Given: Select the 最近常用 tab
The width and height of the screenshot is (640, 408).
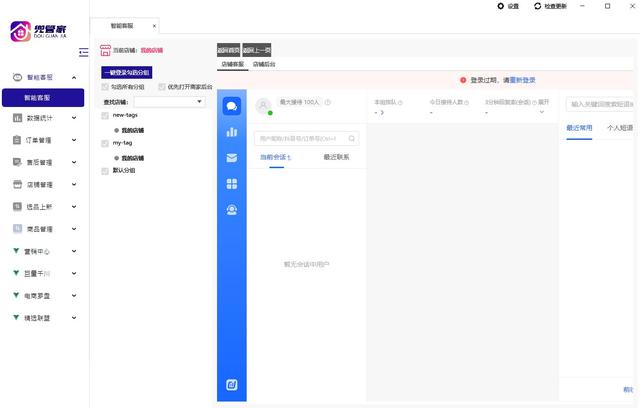Looking at the screenshot, I should click(x=579, y=128).
